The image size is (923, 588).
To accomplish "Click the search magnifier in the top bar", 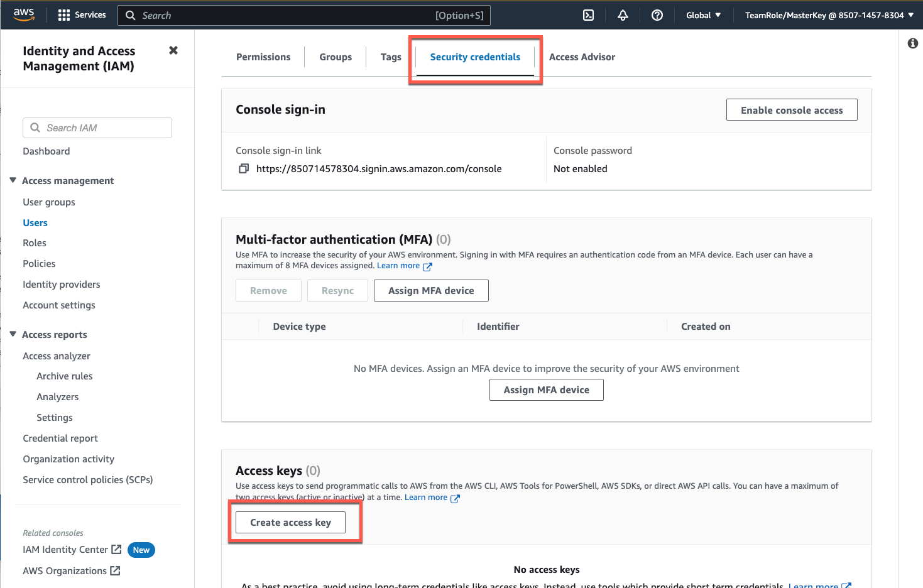I will click(x=131, y=15).
